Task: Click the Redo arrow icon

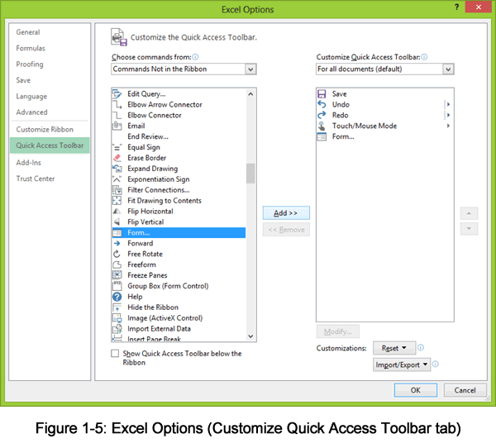Action: (x=322, y=116)
